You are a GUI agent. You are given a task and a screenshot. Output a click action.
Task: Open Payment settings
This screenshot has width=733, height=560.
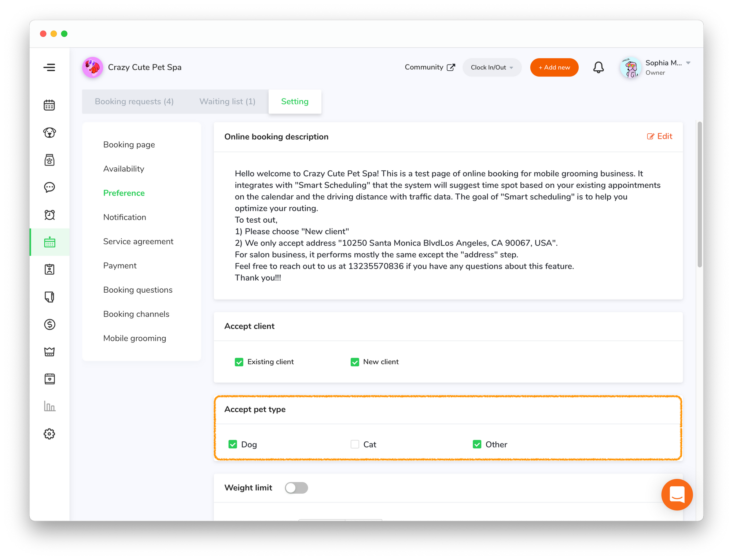[x=120, y=266]
